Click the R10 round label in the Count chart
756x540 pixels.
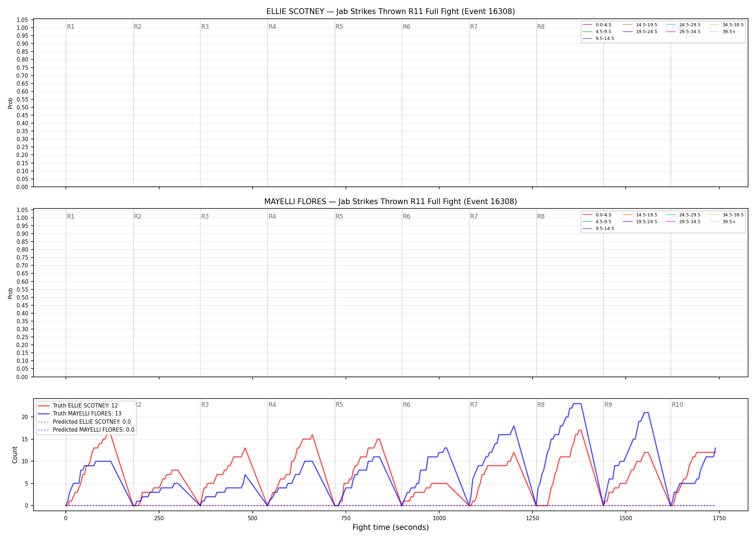(x=677, y=405)
